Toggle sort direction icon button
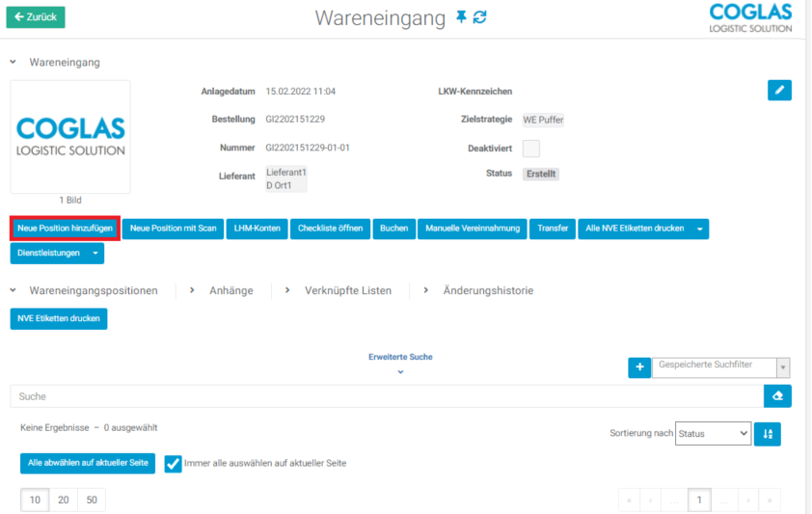This screenshot has height=514, width=812. 768,434
